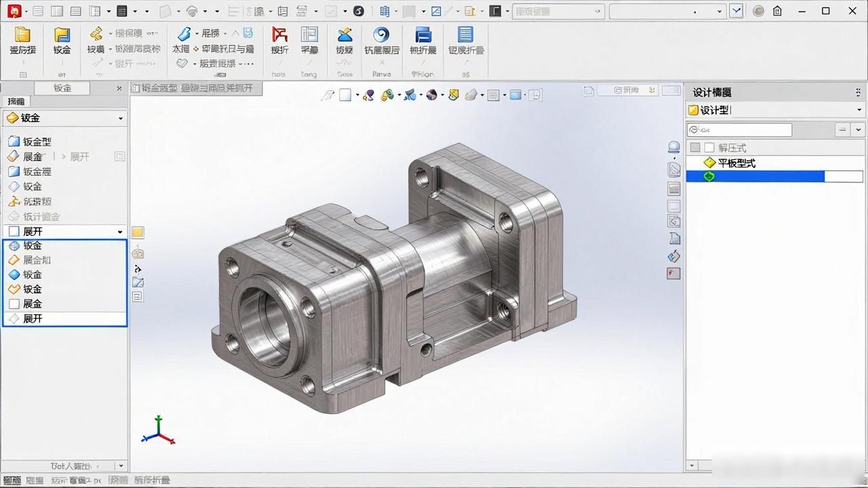Click the yellow square swatch beside the viewport
The width and height of the screenshot is (868, 488).
click(x=137, y=232)
